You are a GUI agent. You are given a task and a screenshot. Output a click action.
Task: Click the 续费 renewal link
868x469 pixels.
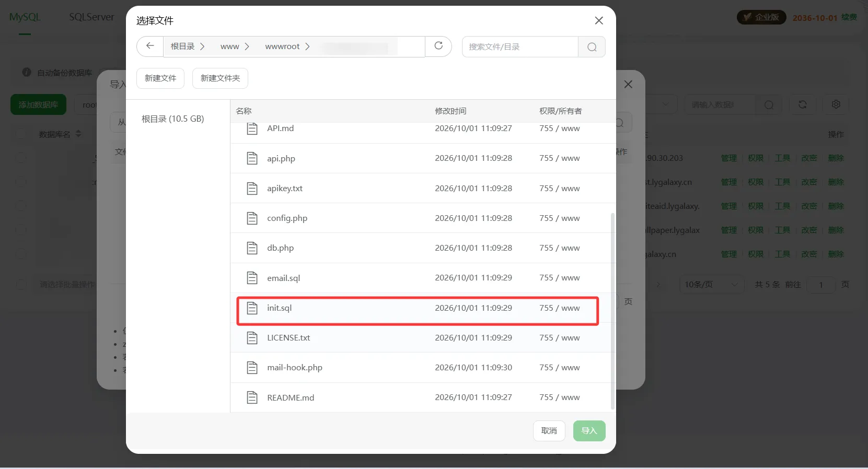coord(849,17)
